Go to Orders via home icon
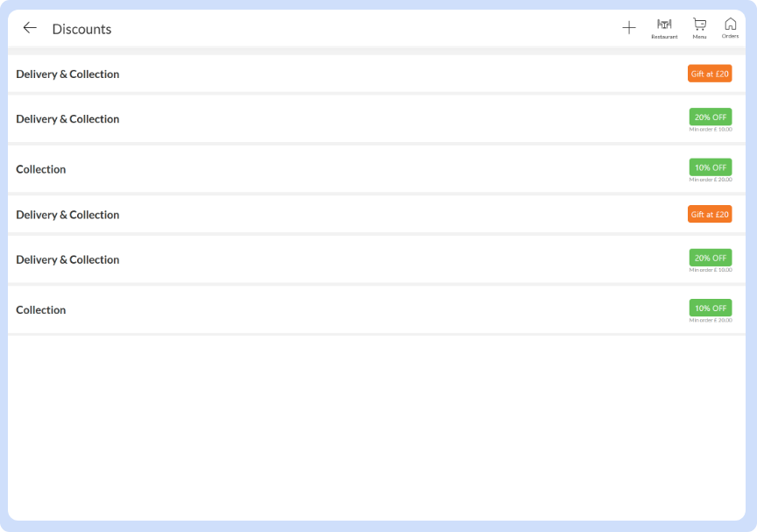The image size is (757, 532). [x=730, y=28]
